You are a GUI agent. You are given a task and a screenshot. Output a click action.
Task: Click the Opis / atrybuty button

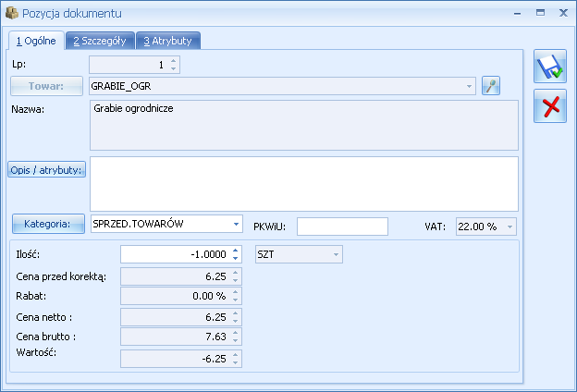(46, 170)
